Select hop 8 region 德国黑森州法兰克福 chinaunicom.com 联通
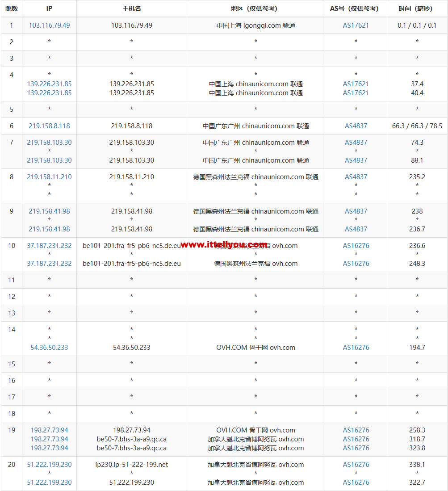The height and width of the screenshot is (491, 448). click(x=256, y=176)
